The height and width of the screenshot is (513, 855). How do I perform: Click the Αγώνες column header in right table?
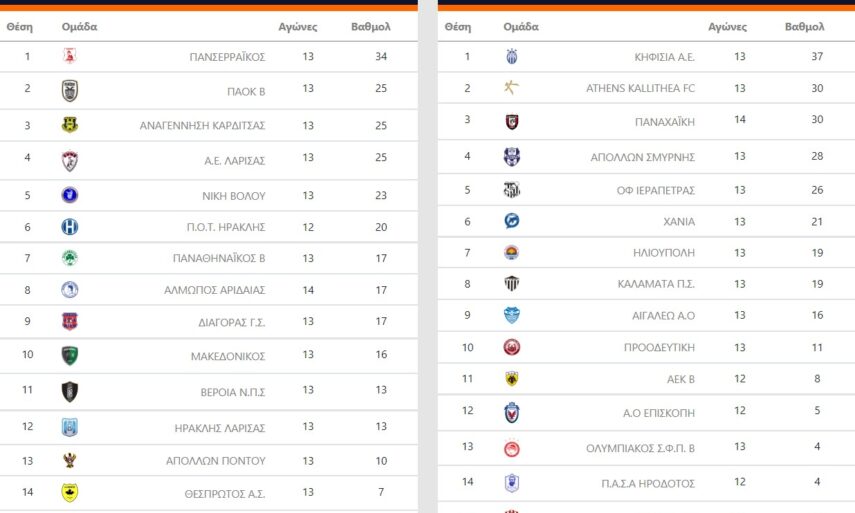coord(727,27)
